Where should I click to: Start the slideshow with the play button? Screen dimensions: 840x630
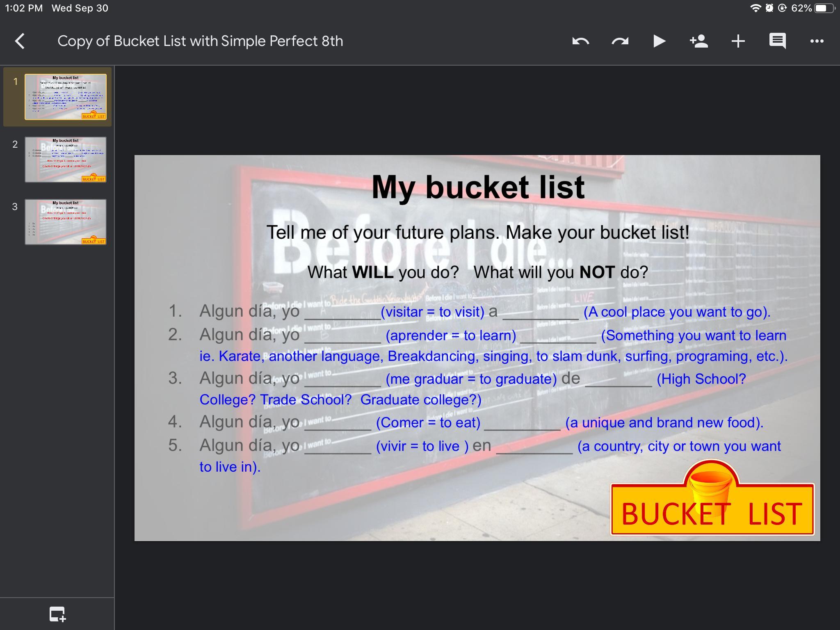tap(659, 41)
